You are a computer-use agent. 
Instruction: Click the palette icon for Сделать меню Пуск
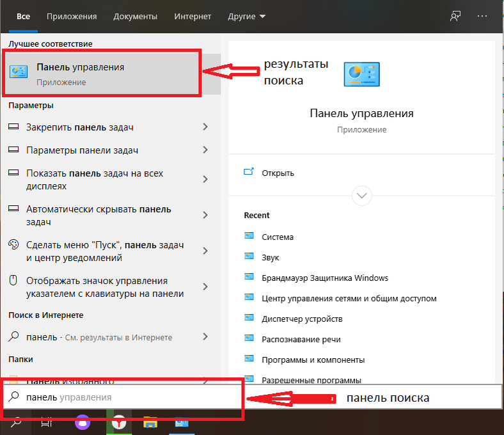click(13, 244)
